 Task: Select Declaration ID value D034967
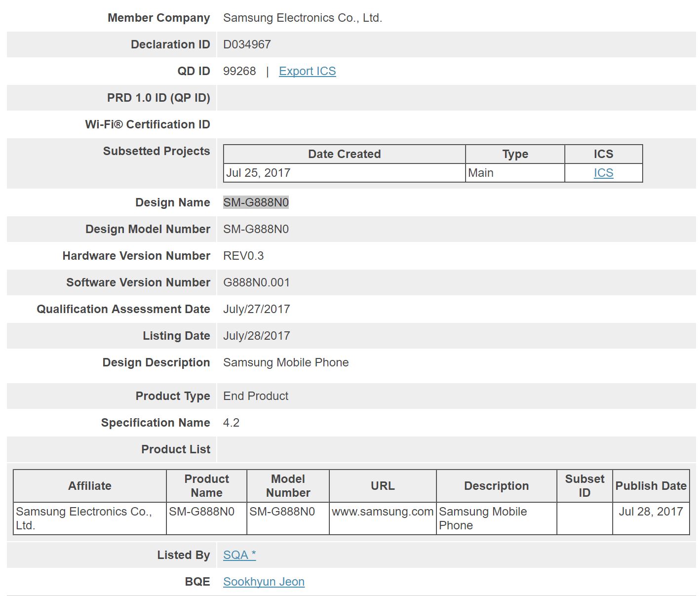tap(247, 44)
